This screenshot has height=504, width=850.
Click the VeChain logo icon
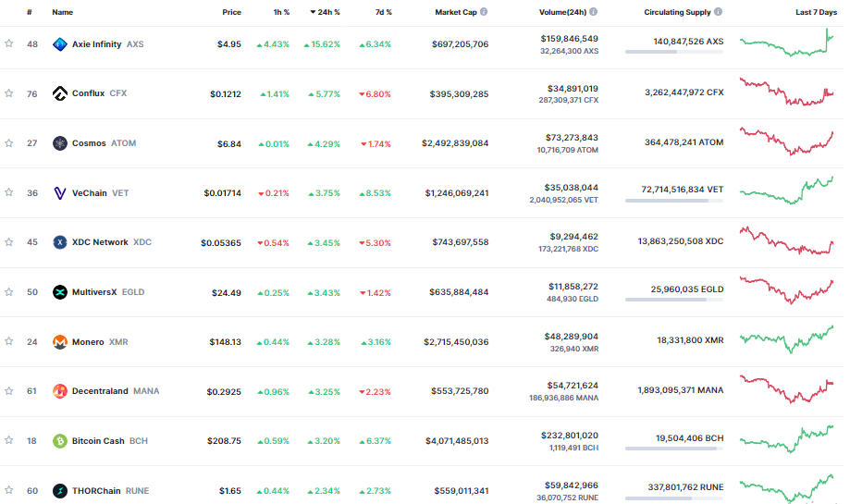coord(60,193)
